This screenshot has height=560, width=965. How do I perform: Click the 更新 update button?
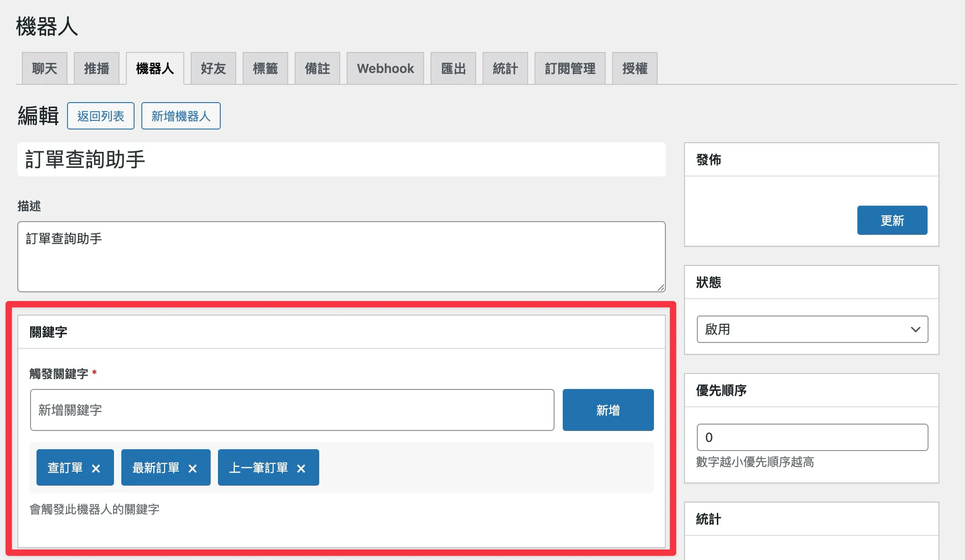[x=892, y=220]
